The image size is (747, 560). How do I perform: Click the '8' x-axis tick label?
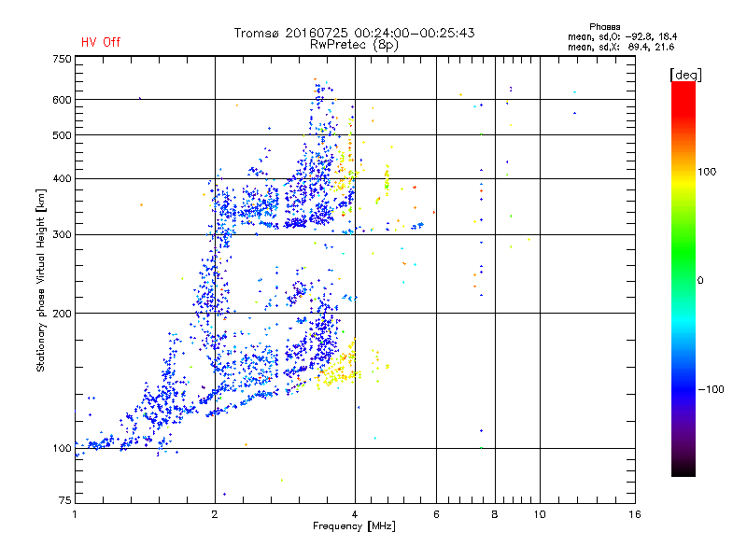(x=495, y=514)
